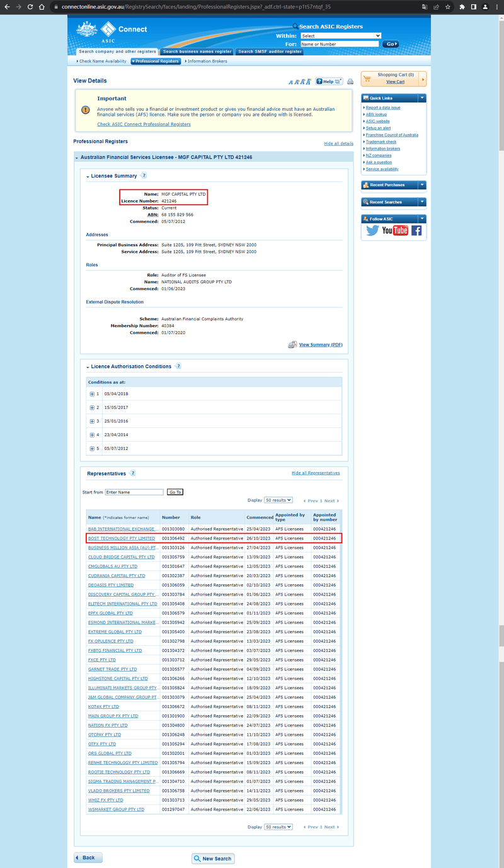The image size is (504, 868).
Task: Click the share icon in address bar
Action: point(436,7)
